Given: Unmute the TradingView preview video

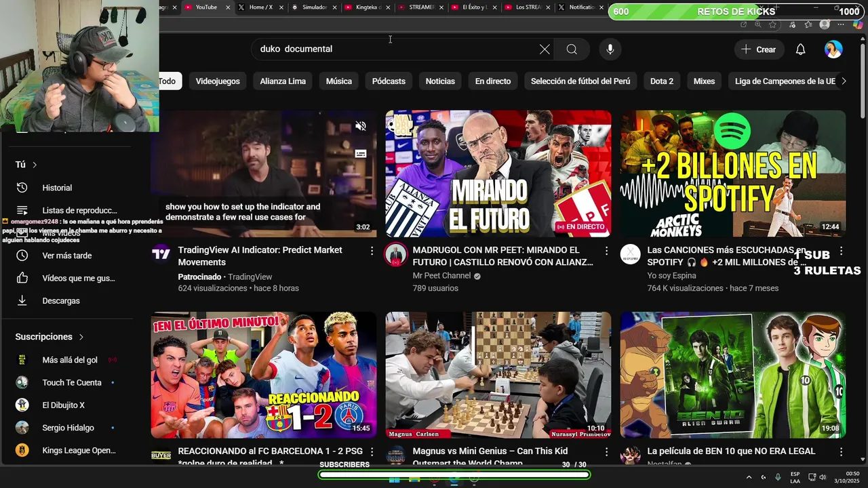Looking at the screenshot, I should tap(361, 126).
